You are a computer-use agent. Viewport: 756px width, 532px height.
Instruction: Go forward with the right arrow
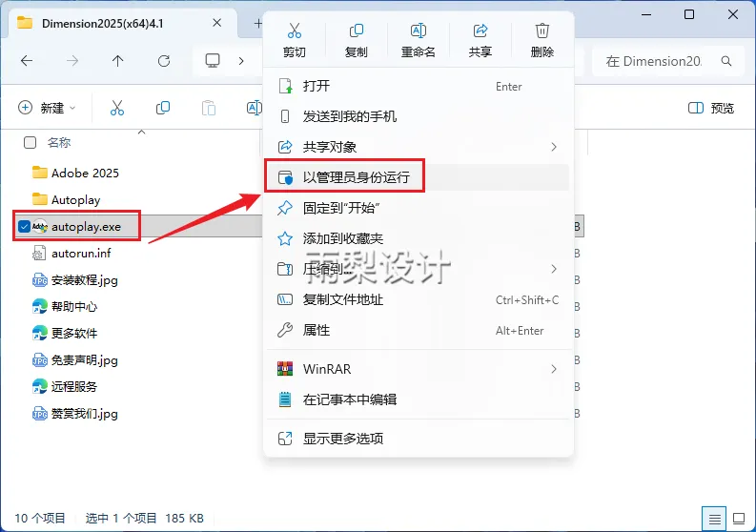point(72,61)
